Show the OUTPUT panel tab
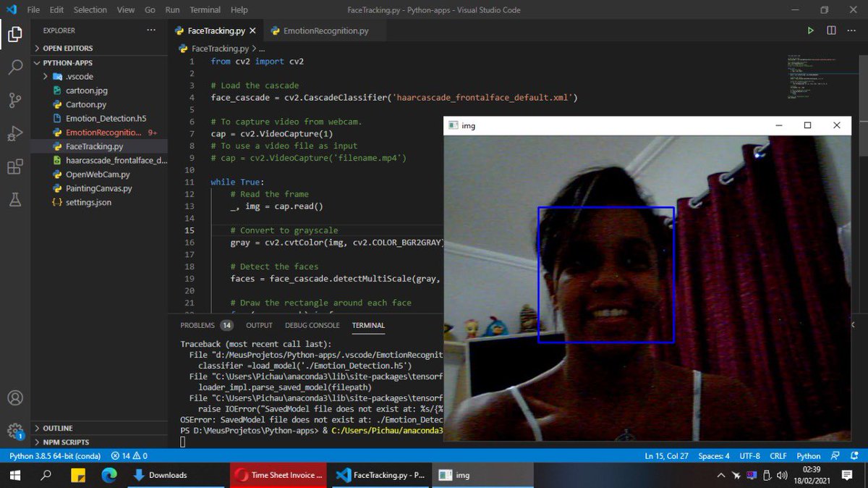 pyautogui.click(x=259, y=325)
